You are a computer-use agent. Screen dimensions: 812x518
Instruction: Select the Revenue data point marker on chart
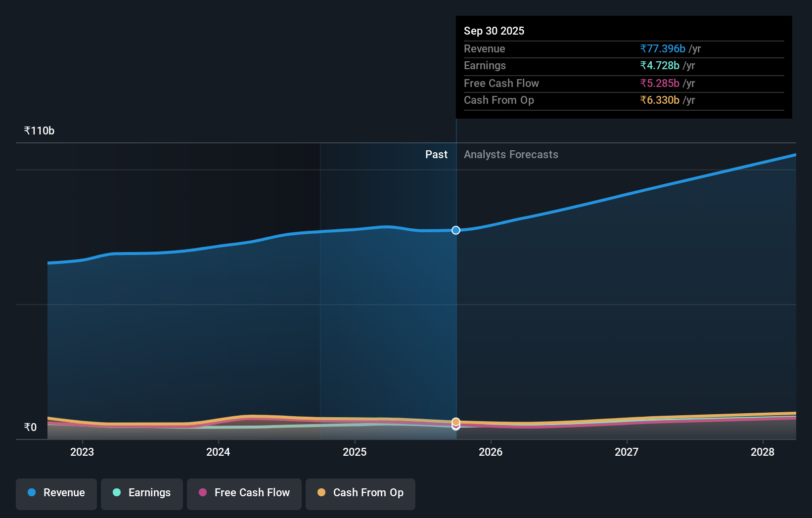pyautogui.click(x=455, y=230)
